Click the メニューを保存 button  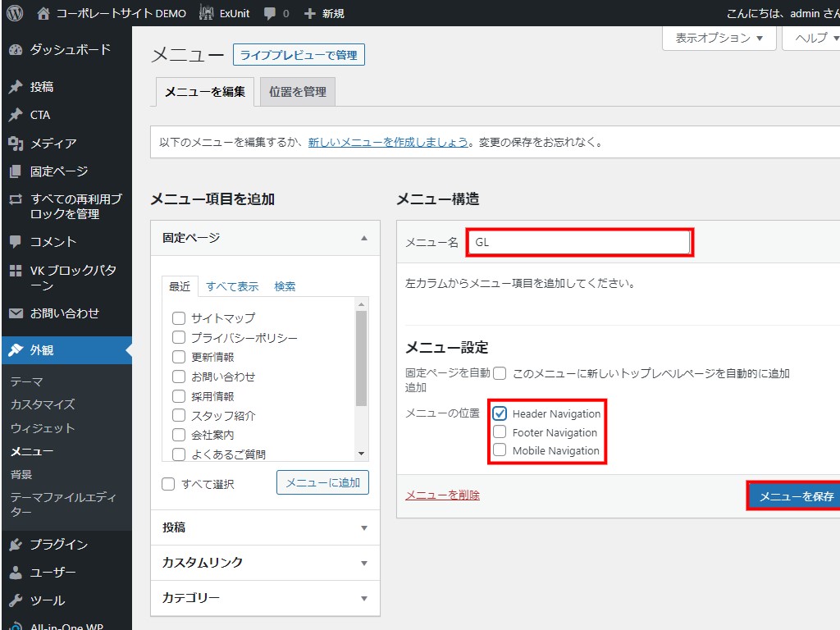click(x=795, y=496)
